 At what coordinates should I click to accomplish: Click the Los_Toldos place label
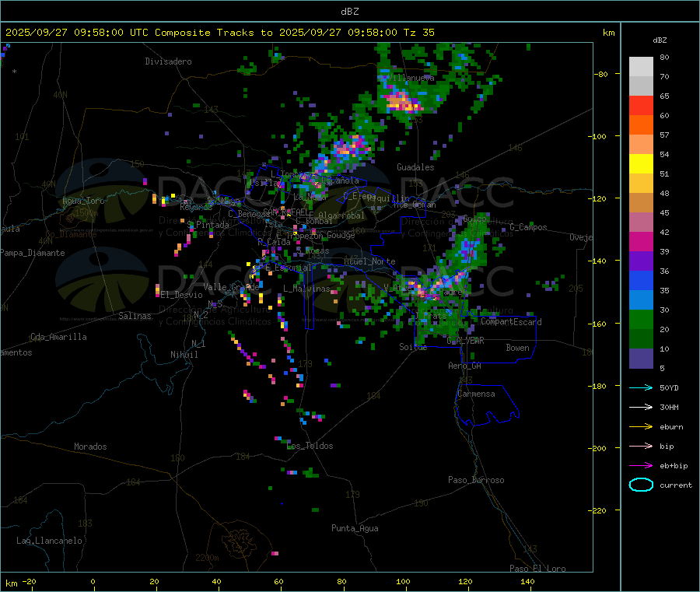[x=310, y=446]
